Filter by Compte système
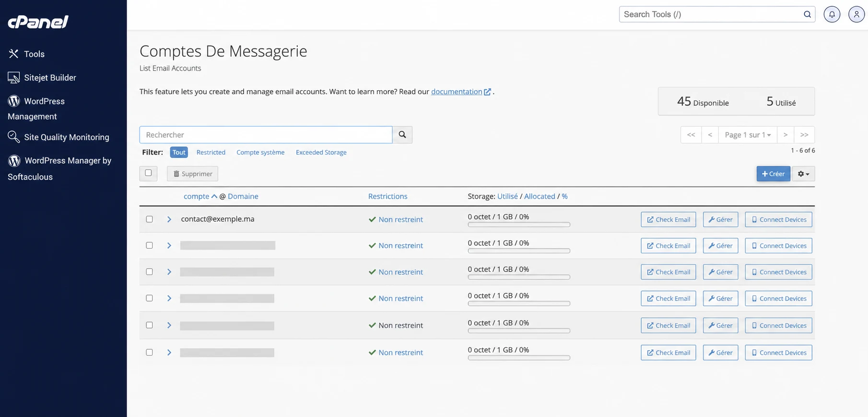 click(x=260, y=152)
